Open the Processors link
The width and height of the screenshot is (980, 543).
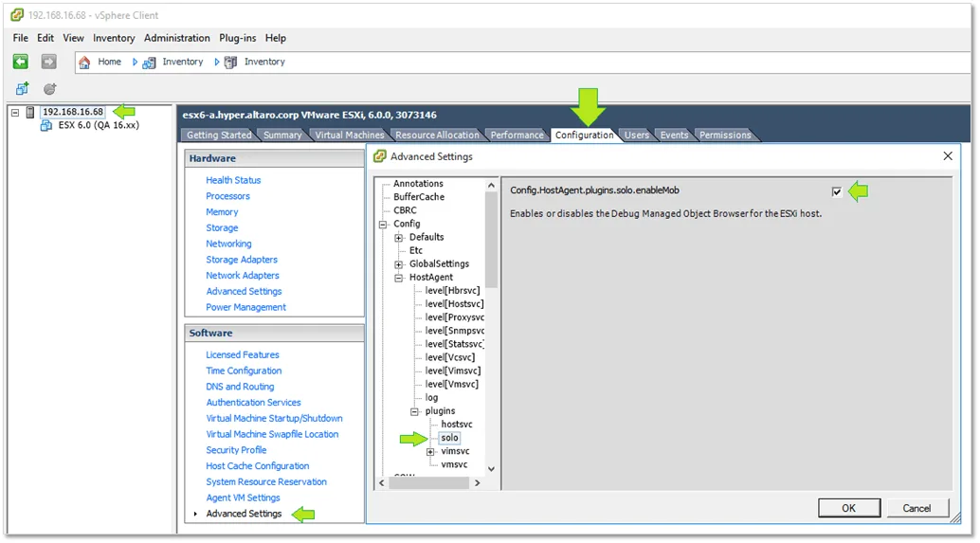click(227, 196)
